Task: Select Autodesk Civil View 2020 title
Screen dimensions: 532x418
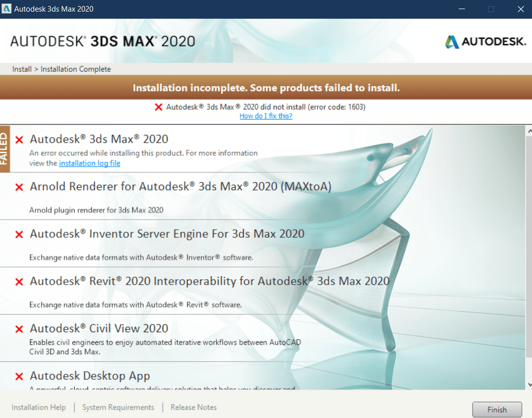Action: (x=99, y=329)
